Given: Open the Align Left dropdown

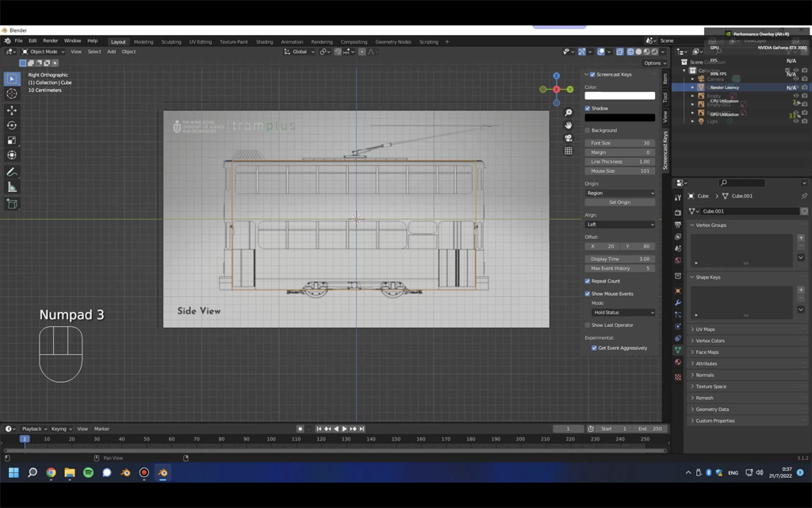Looking at the screenshot, I should pyautogui.click(x=620, y=225).
